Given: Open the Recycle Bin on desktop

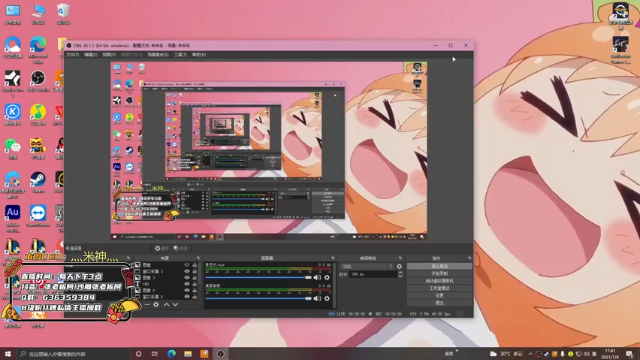Looking at the screenshot, I should pyautogui.click(x=63, y=14).
